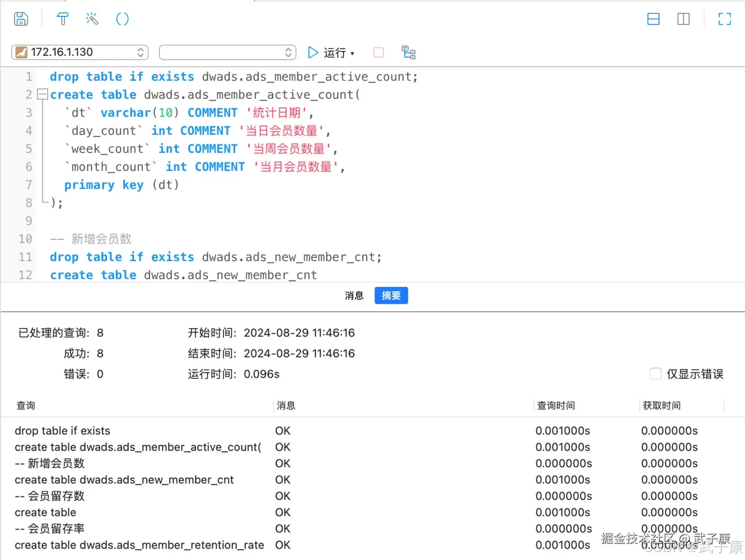Click line number 11 in the gutter
745x560 pixels.
(x=25, y=257)
